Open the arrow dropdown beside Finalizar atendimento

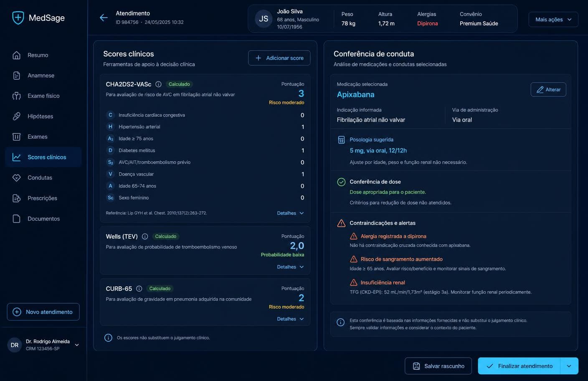pyautogui.click(x=569, y=366)
